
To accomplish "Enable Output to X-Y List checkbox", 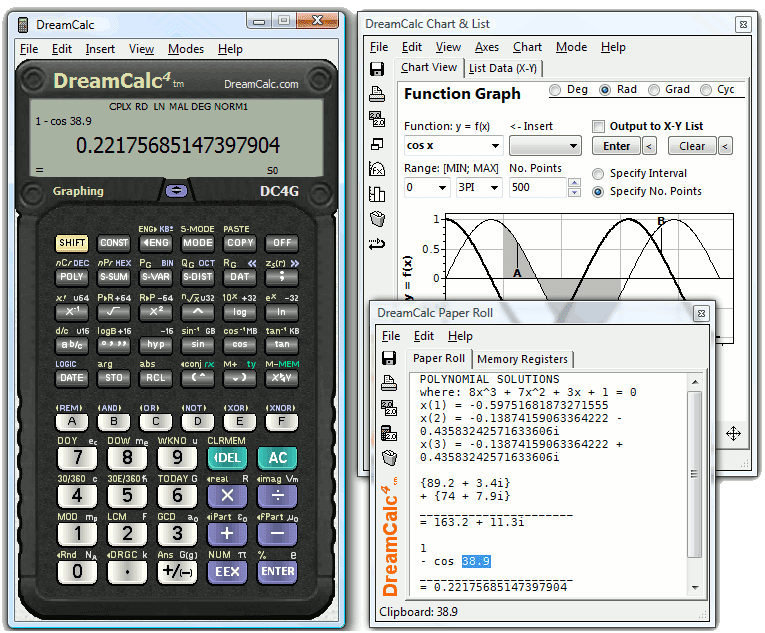I will (x=598, y=126).
